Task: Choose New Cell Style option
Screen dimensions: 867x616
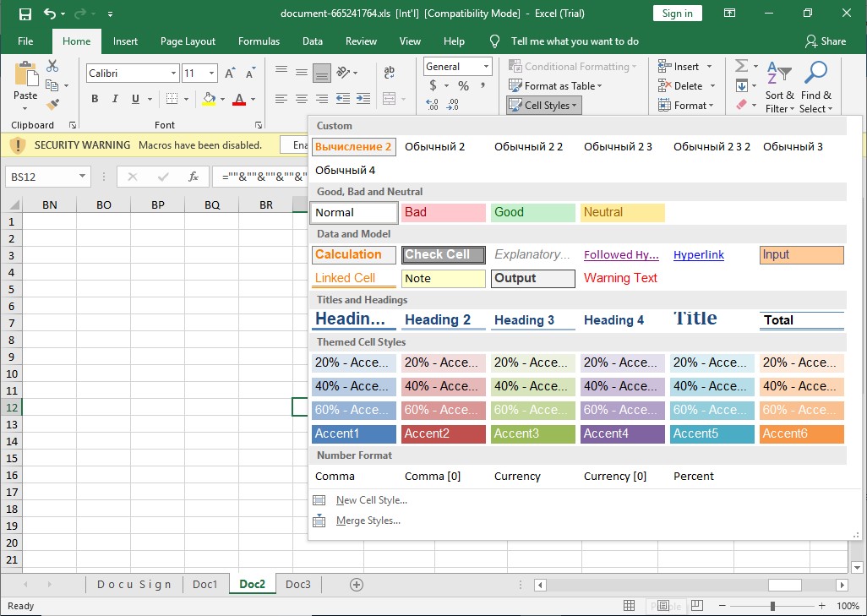Action: 371,500
